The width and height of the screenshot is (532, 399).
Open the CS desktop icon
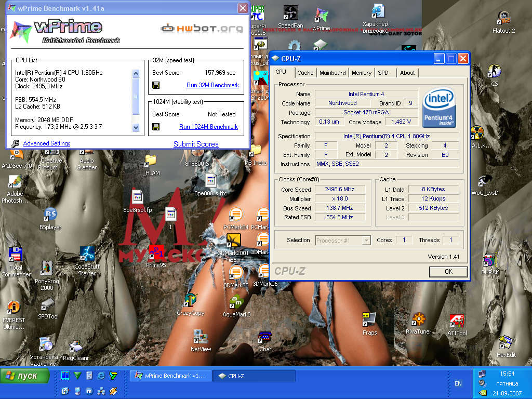coord(494,75)
